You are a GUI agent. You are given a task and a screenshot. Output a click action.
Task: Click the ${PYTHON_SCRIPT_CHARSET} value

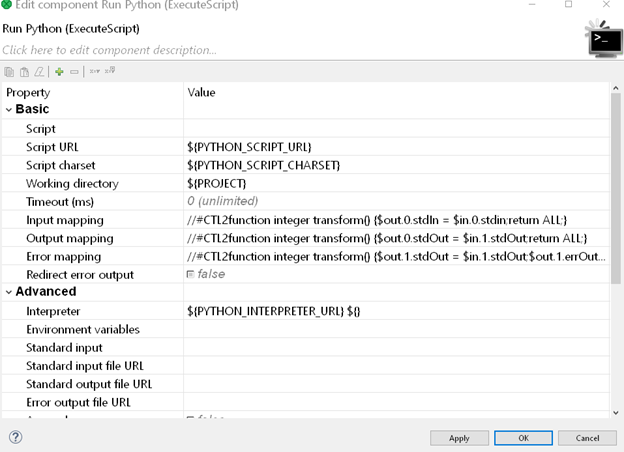263,165
